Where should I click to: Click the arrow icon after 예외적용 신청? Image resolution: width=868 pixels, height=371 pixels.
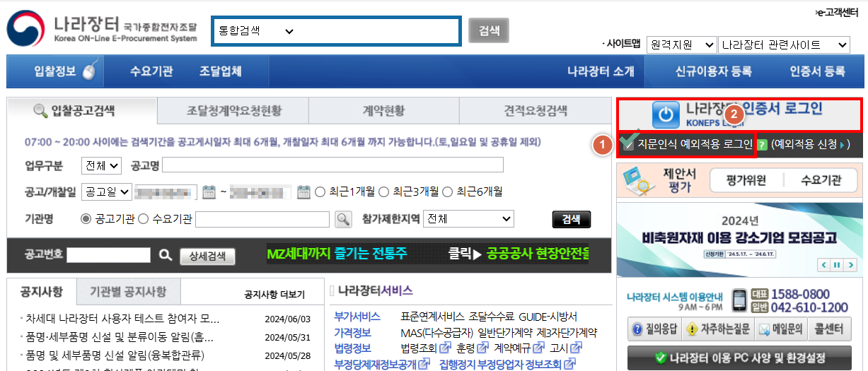pos(842,144)
